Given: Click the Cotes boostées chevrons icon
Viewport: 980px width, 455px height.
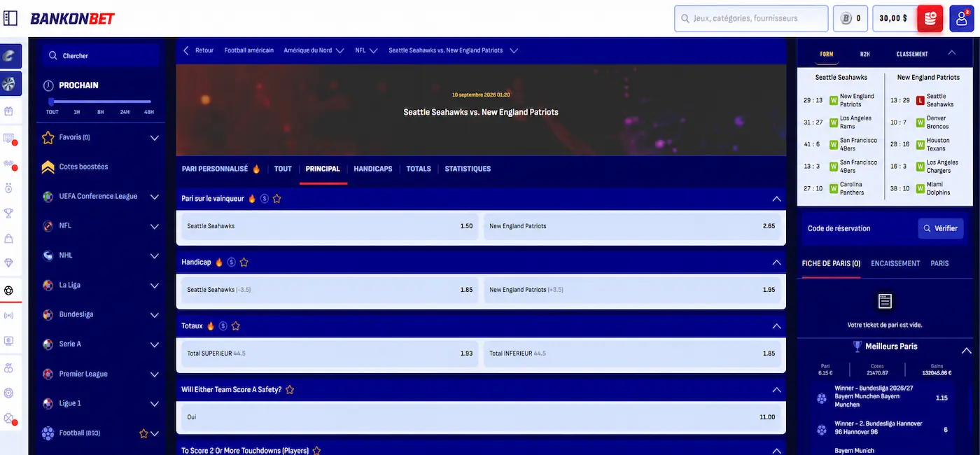Looking at the screenshot, I should click(x=48, y=167).
